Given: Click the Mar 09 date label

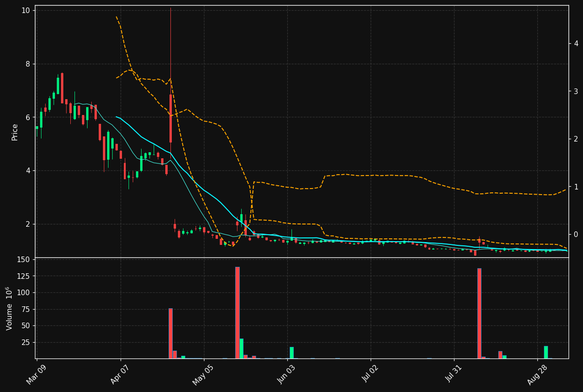Looking at the screenshot, I should click(x=36, y=374).
